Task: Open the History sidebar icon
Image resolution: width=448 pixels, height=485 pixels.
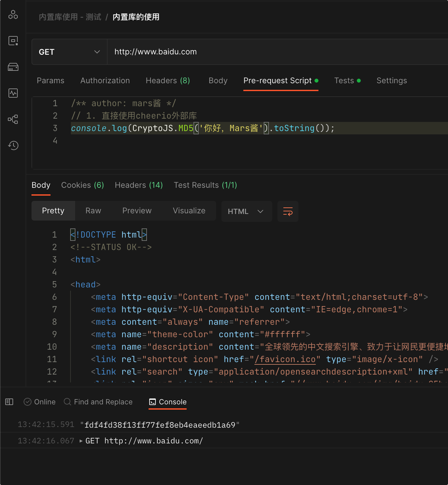Action: (13, 145)
